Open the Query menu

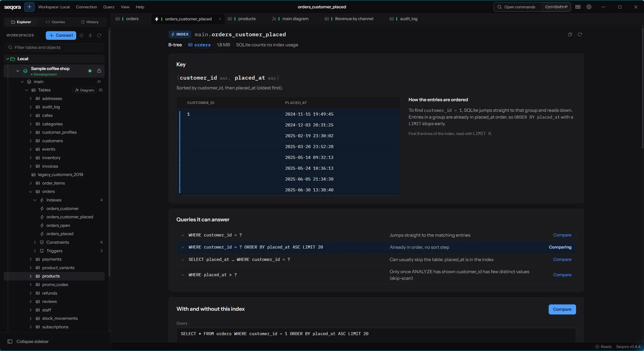pos(109,7)
